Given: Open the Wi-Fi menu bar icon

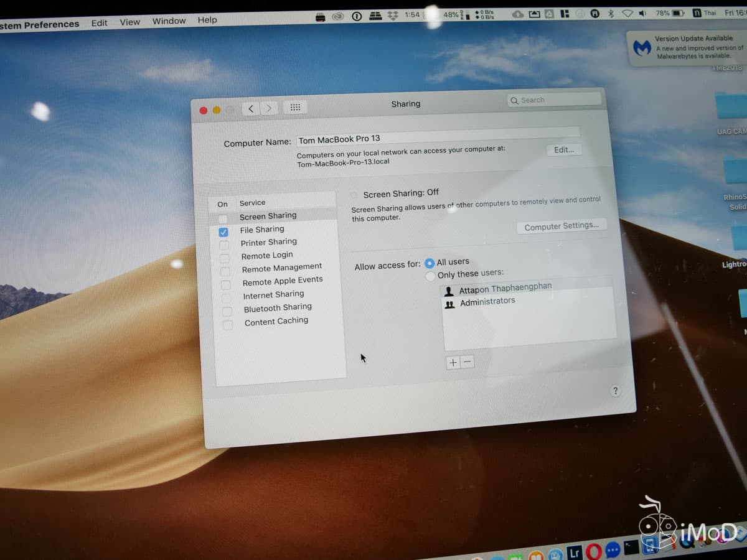Looking at the screenshot, I should pos(629,14).
